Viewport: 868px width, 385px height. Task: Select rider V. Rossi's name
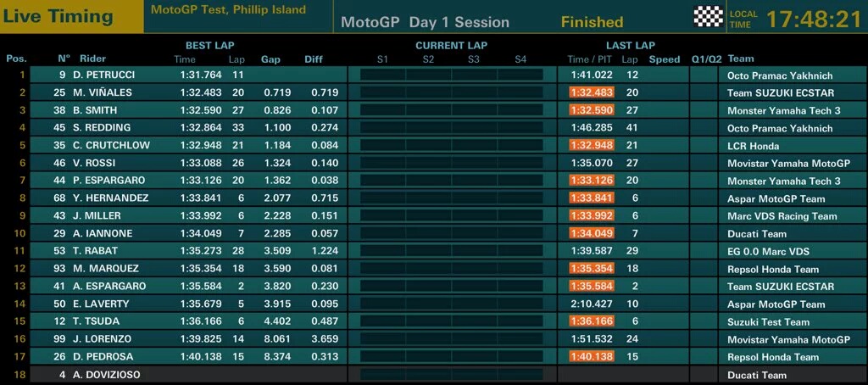coord(94,163)
